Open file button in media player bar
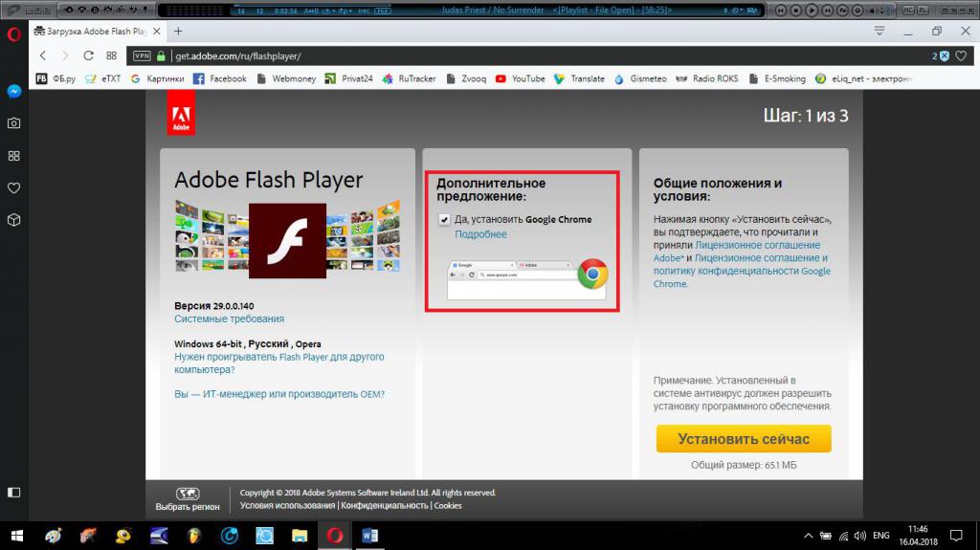This screenshot has height=550, width=980. (x=842, y=10)
